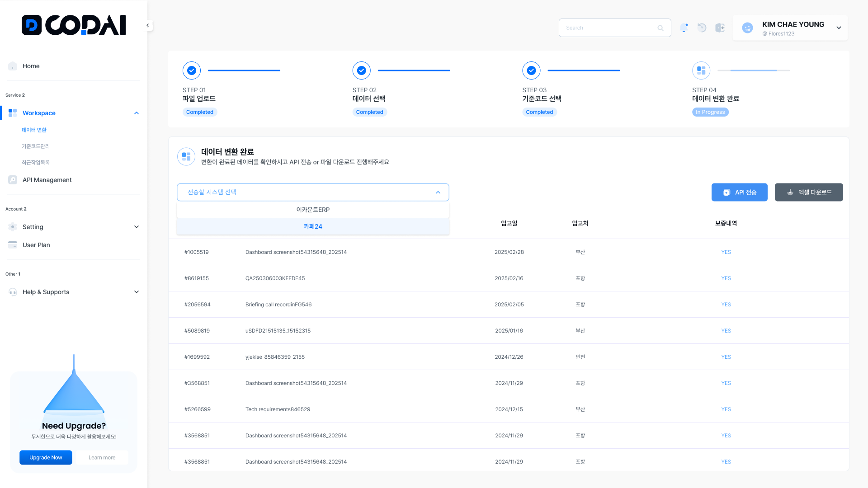Collapse the Workspace sidebar section
The height and width of the screenshot is (488, 868).
pyautogui.click(x=137, y=113)
